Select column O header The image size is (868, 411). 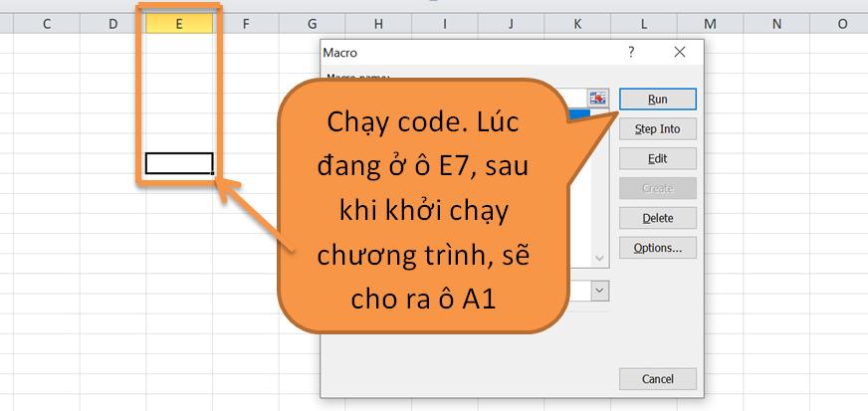pyautogui.click(x=841, y=24)
